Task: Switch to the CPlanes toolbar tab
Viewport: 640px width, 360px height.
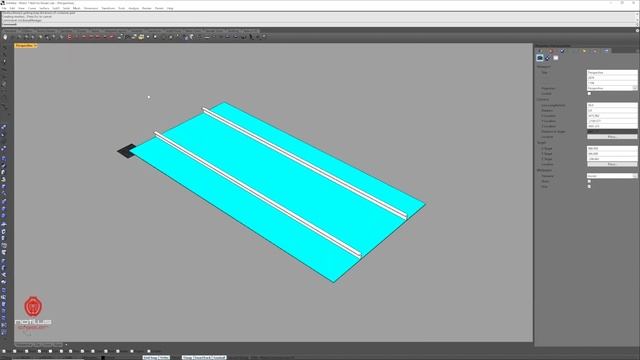Action: (28, 31)
